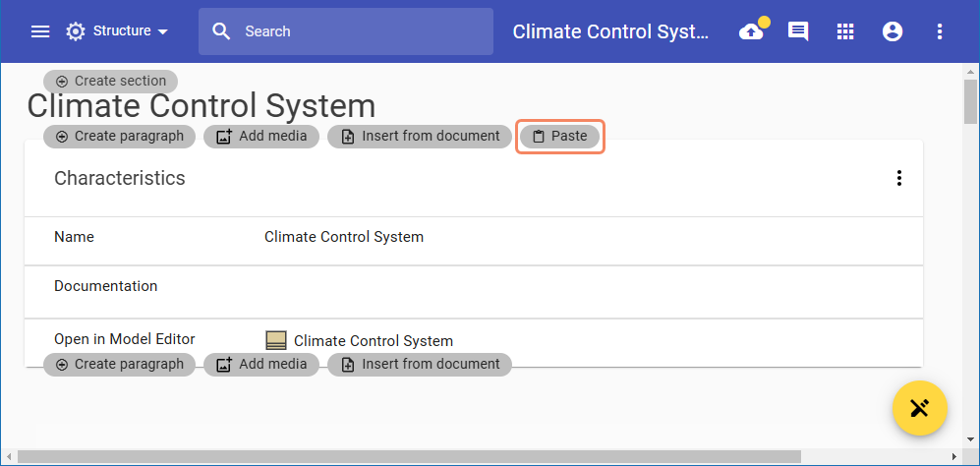Viewport: 980px width, 466px height.
Task: Click lower Insert from document button
Action: click(420, 365)
